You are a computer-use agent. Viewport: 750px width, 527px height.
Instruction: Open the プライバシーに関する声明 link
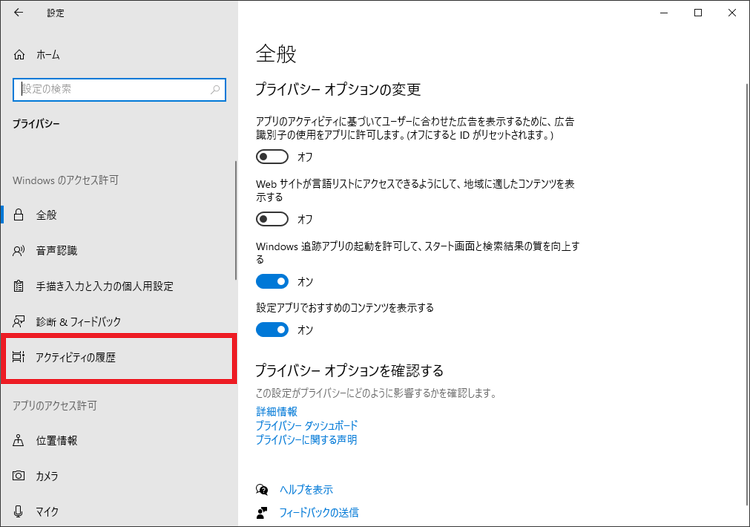306,439
